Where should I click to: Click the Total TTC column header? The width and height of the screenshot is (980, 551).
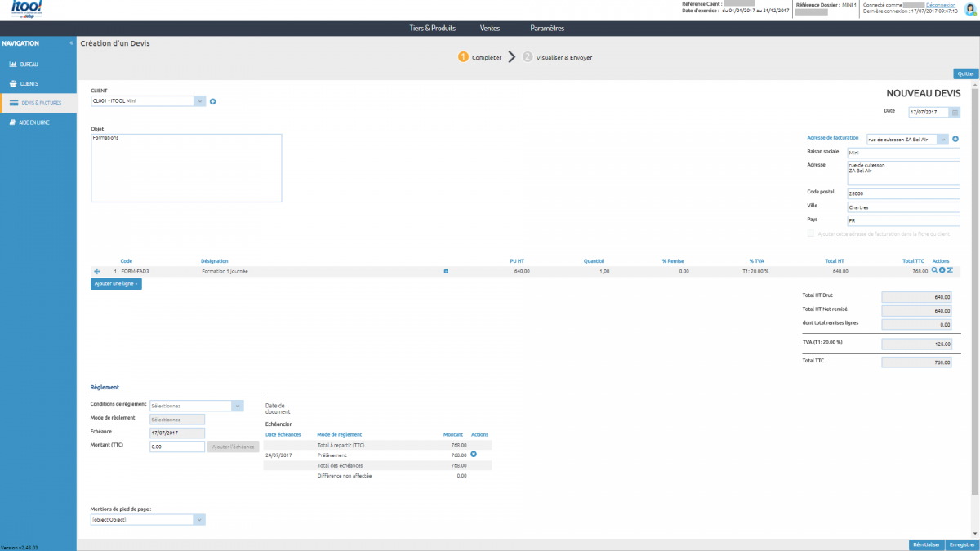pyautogui.click(x=913, y=260)
